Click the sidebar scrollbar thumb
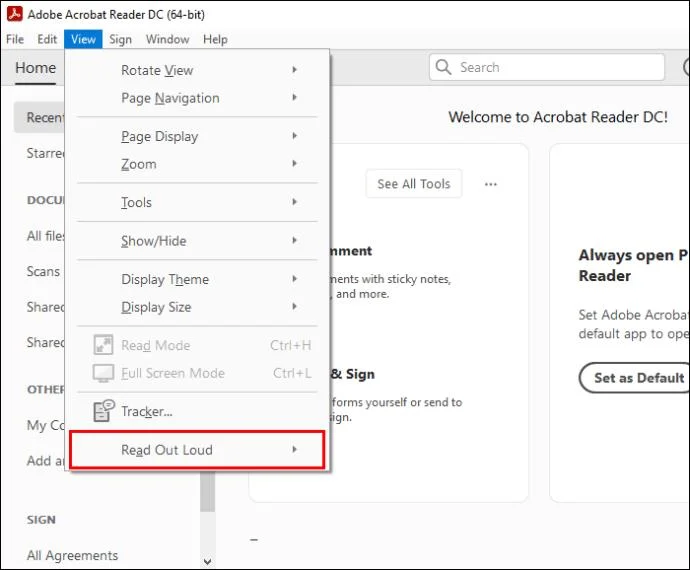 [x=208, y=491]
